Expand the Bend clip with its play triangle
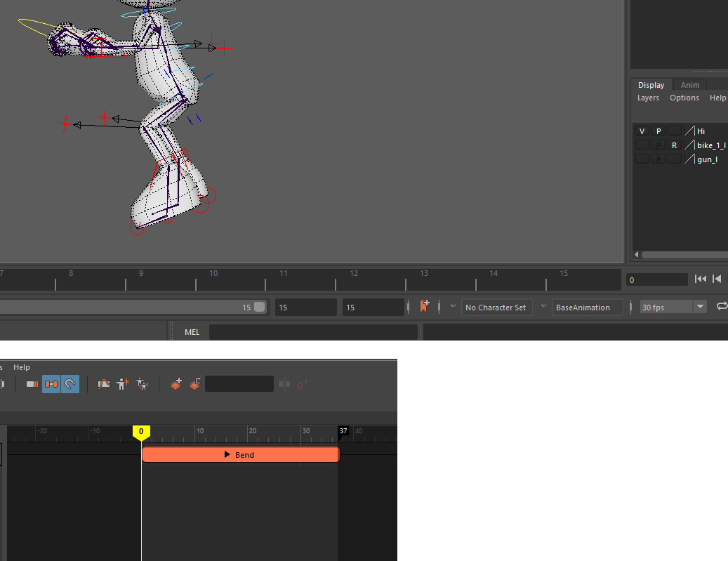Screen dimensions: 728x561 tap(226, 454)
